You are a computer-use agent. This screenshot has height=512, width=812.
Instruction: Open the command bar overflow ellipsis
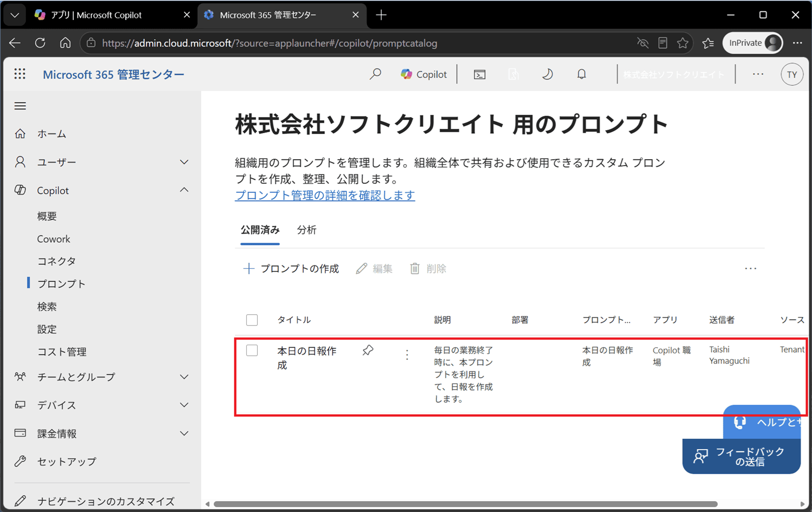pos(750,269)
